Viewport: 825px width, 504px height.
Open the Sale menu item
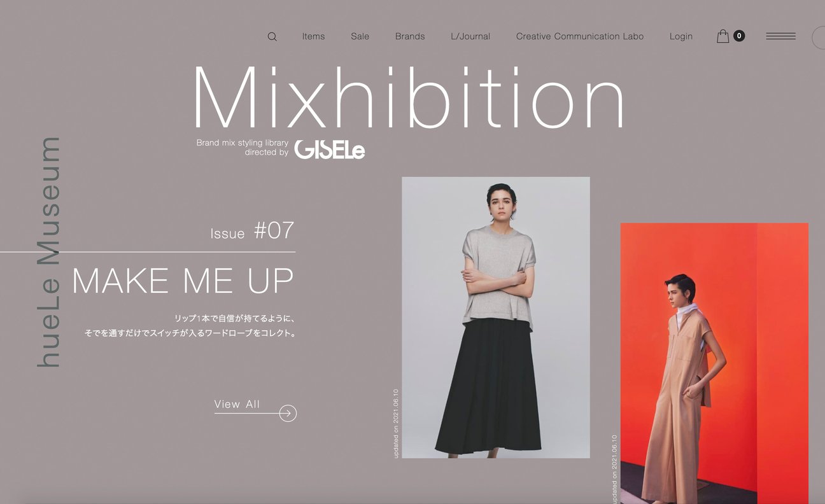click(360, 36)
